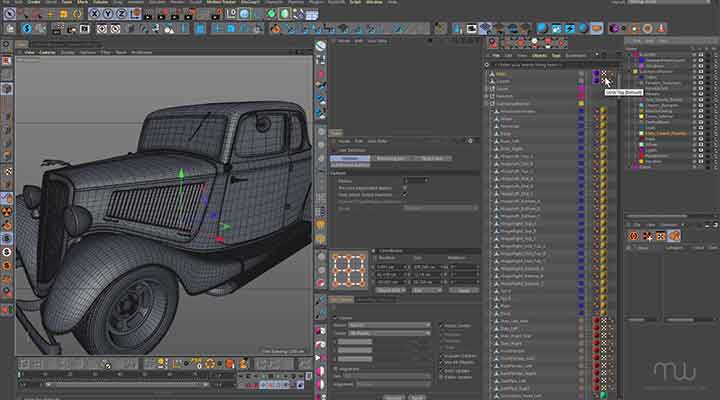The height and width of the screenshot is (400, 720).
Task: Collapse the Snap section expander arrow
Action: tap(335, 318)
